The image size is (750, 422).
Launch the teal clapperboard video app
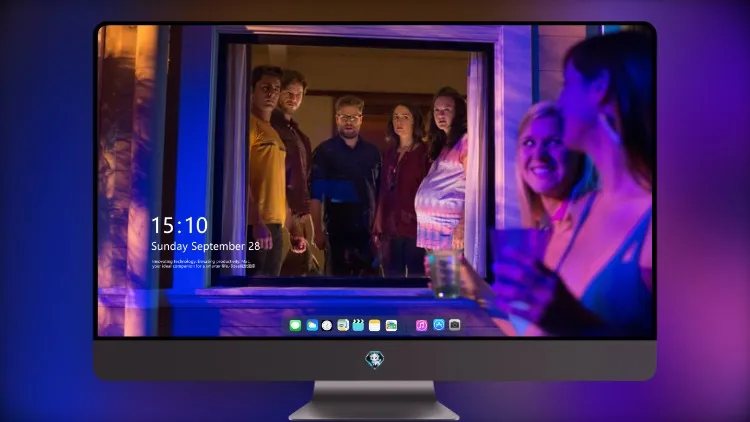[358, 325]
